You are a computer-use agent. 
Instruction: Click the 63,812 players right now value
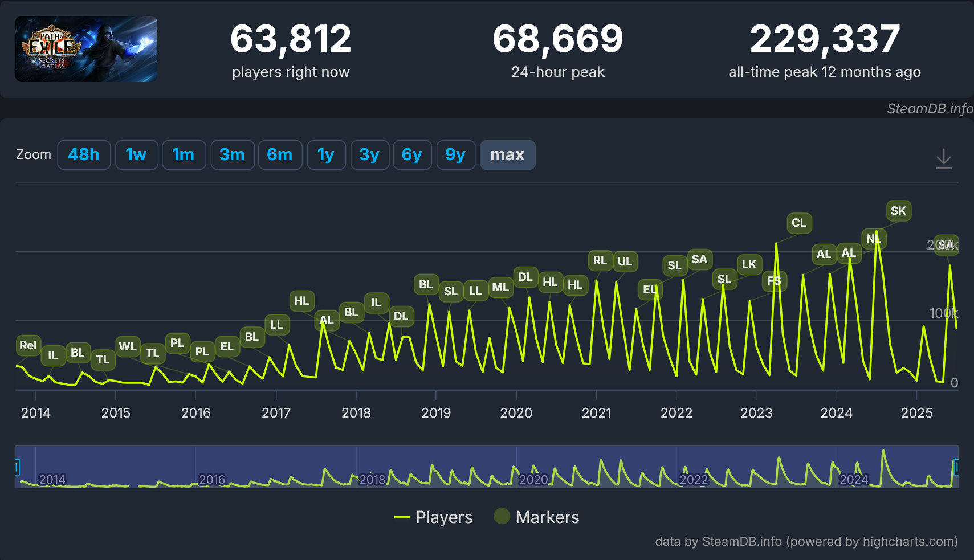tap(291, 39)
